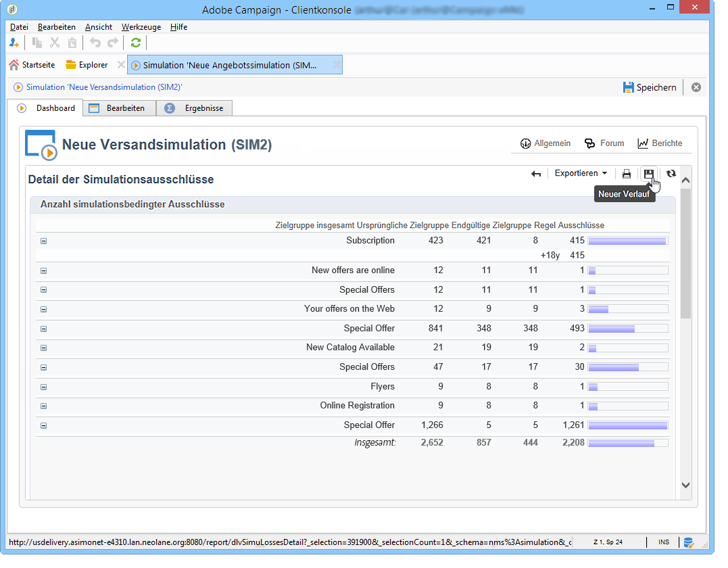Switch to the Ergebnisse tab
The width and height of the screenshot is (728, 568).
pos(194,109)
